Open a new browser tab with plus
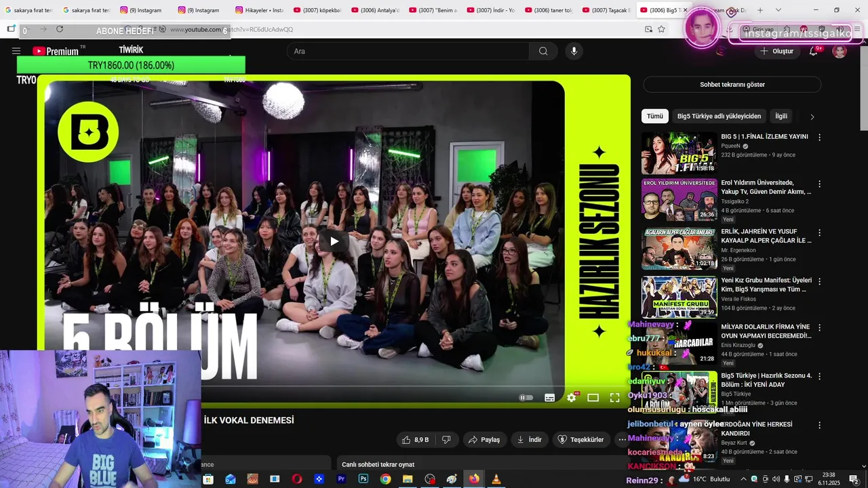Viewport: 868px width, 488px height. 760,10
